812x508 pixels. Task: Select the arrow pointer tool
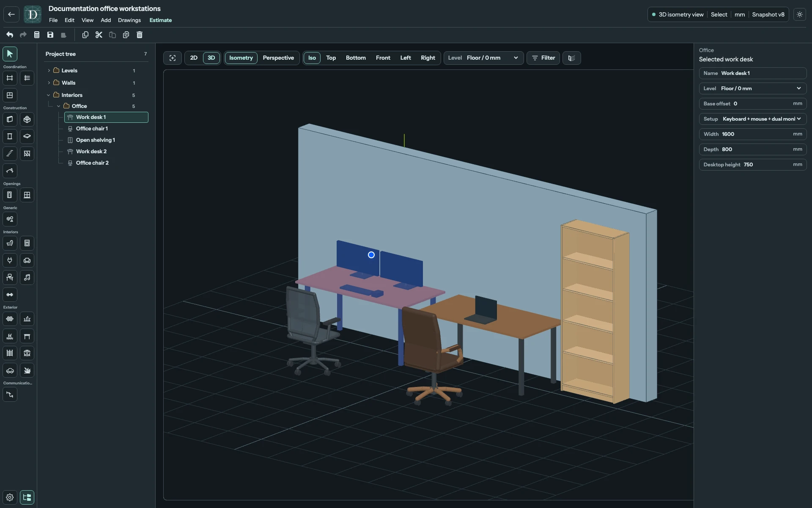coord(10,54)
